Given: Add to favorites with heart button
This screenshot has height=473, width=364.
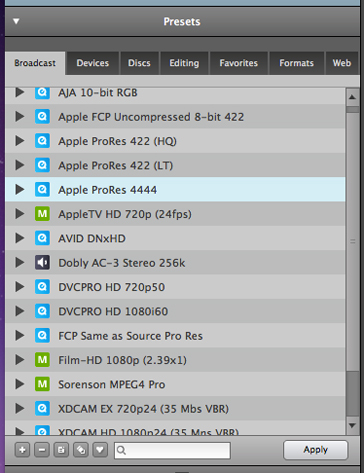Looking at the screenshot, I should click(100, 450).
